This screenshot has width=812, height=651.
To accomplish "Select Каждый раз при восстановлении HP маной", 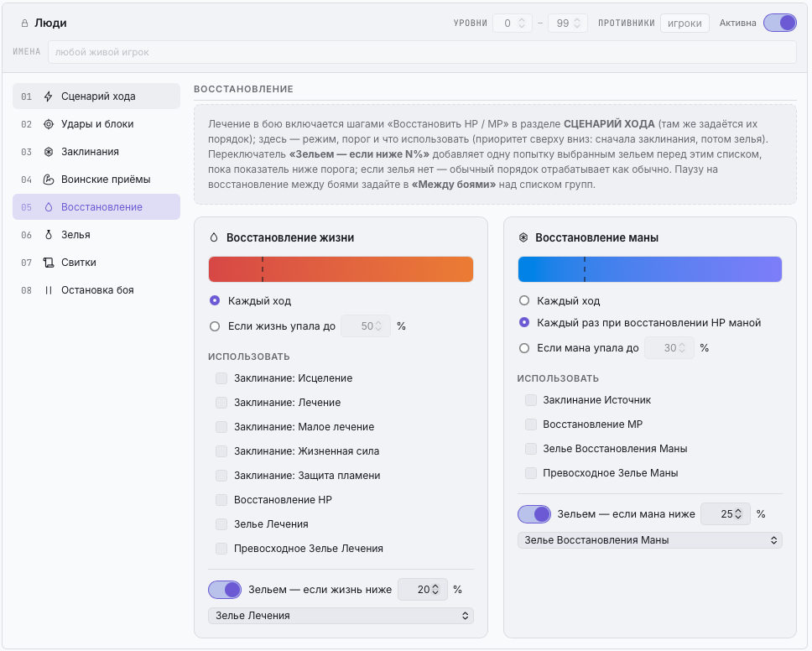I will [x=524, y=323].
